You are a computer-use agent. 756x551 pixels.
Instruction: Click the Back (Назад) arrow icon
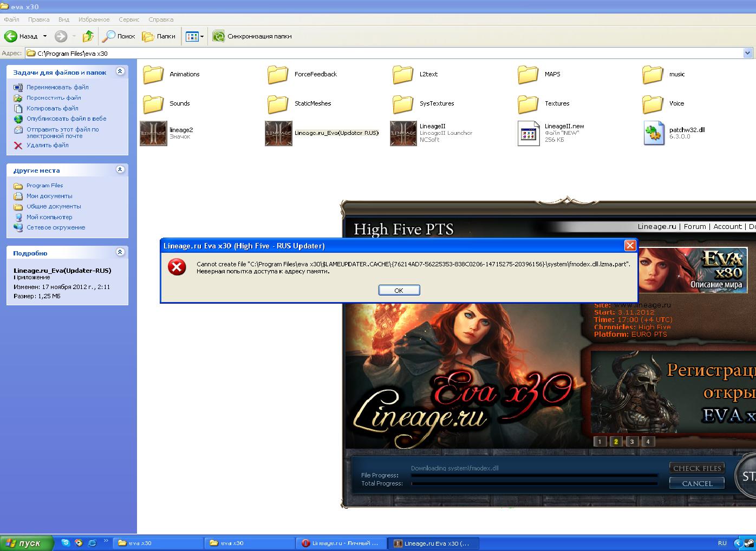(11, 36)
